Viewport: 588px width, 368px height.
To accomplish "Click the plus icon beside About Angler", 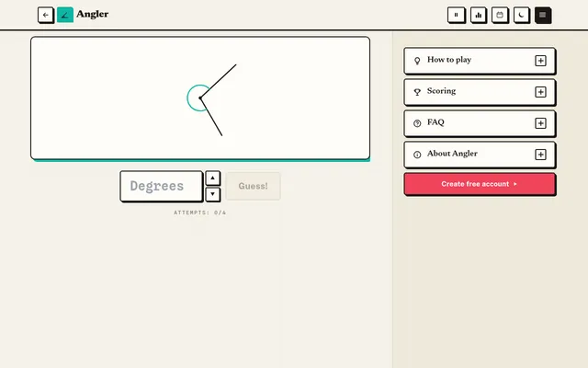I will pyautogui.click(x=540, y=155).
